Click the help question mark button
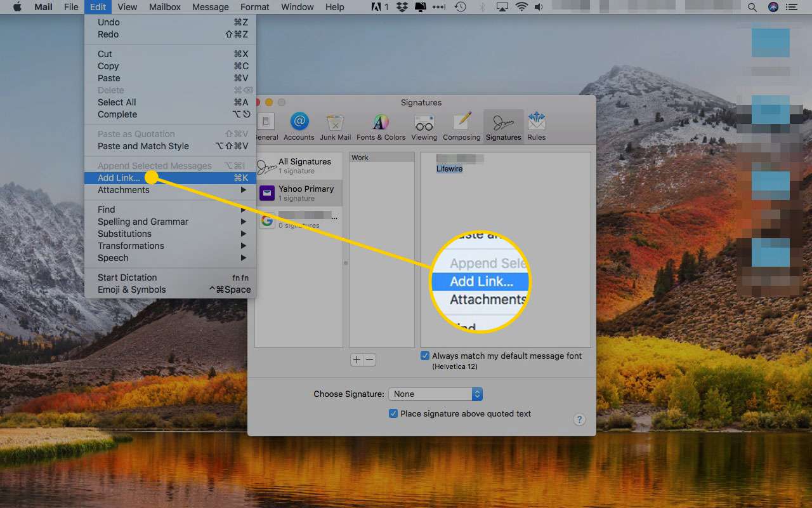Viewport: 812px width, 508px height. pyautogui.click(x=579, y=420)
